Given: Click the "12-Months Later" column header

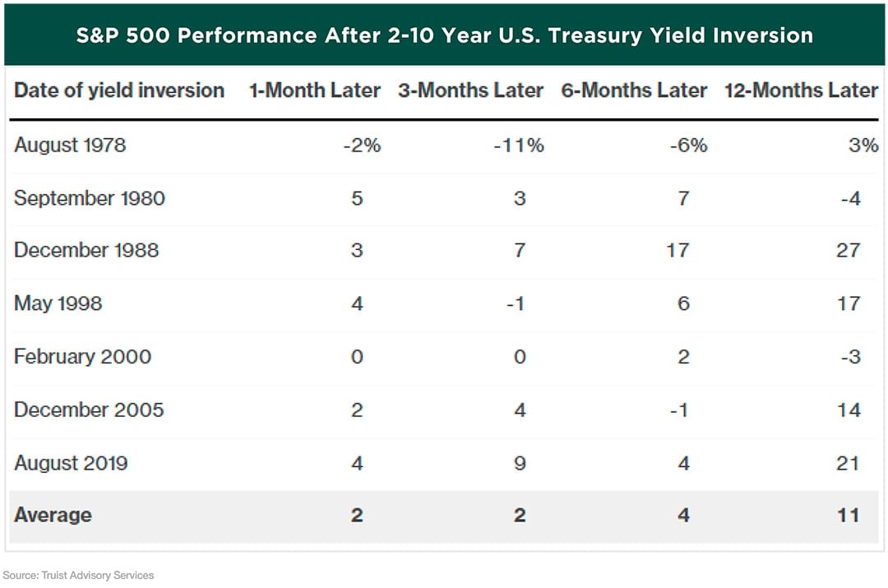Looking at the screenshot, I should pos(801,90).
